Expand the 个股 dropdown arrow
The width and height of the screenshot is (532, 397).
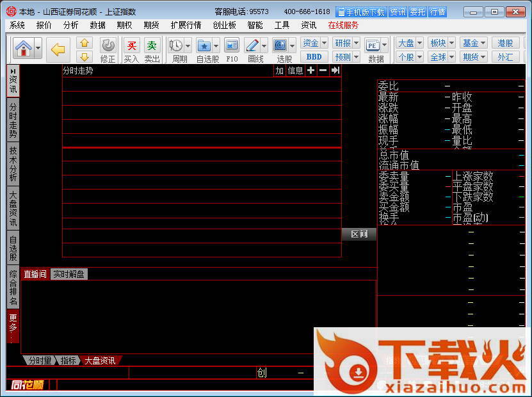coord(420,56)
